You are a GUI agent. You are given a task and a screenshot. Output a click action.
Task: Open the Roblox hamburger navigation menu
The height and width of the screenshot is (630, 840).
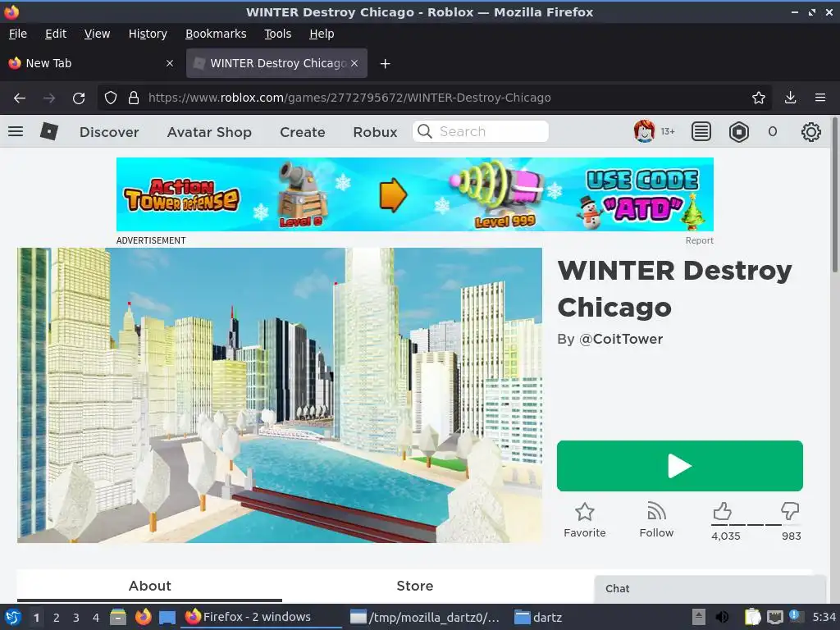[x=16, y=131]
